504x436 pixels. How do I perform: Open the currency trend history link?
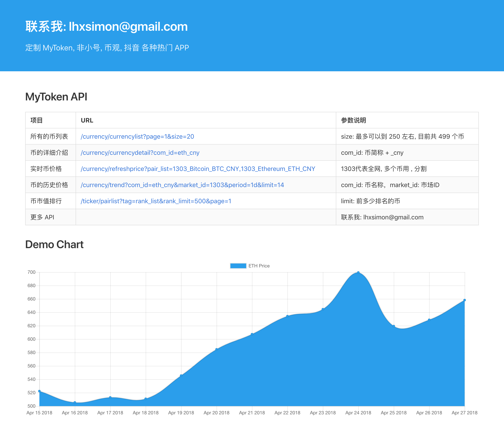(182, 185)
